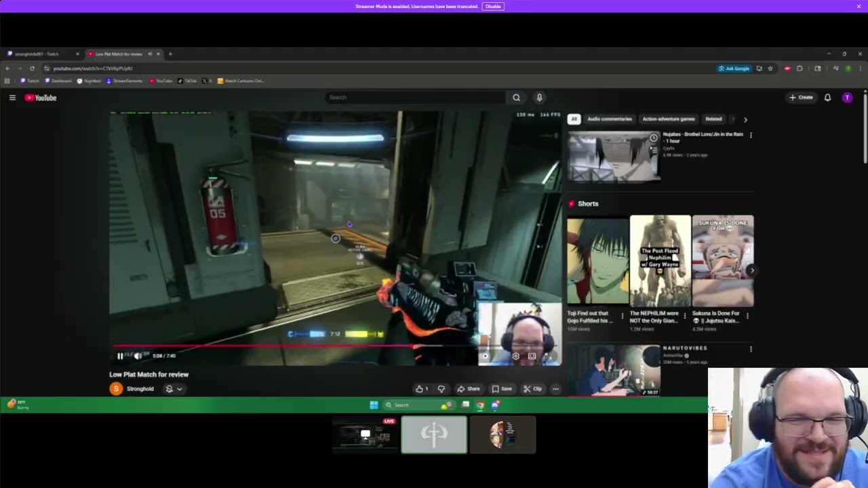Open the Nightbot bookmark
The image size is (868, 488).
[x=89, y=81]
